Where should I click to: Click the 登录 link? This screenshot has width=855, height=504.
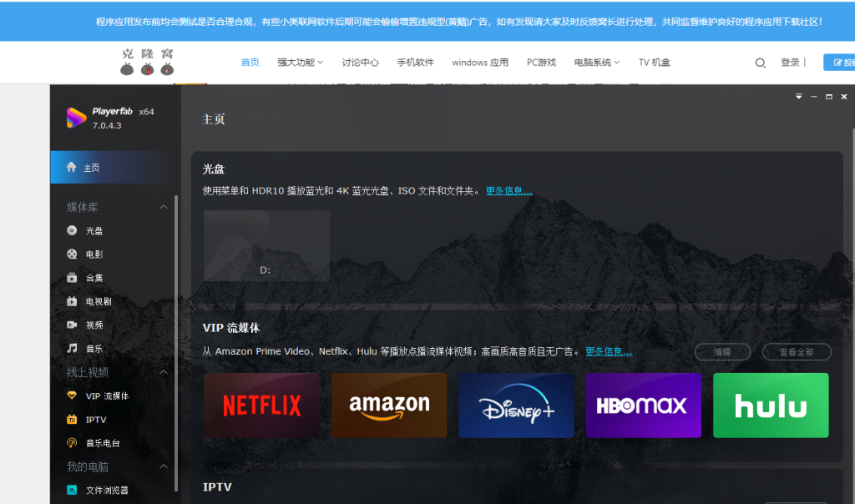click(x=790, y=63)
